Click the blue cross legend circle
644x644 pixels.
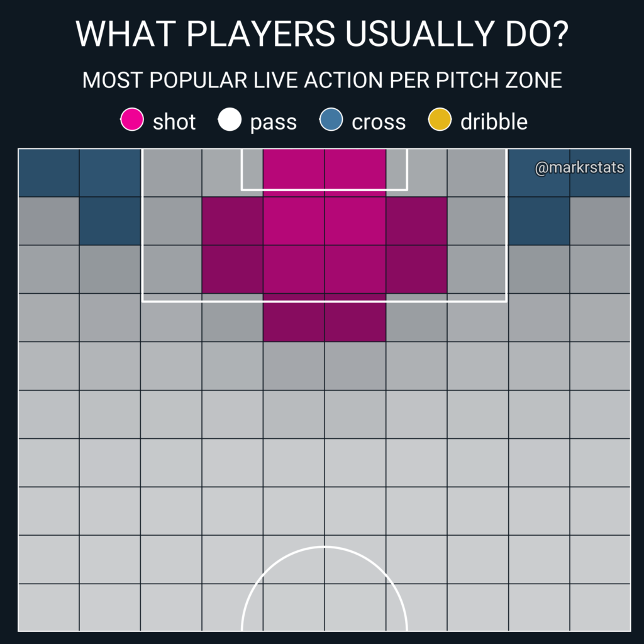pyautogui.click(x=331, y=119)
